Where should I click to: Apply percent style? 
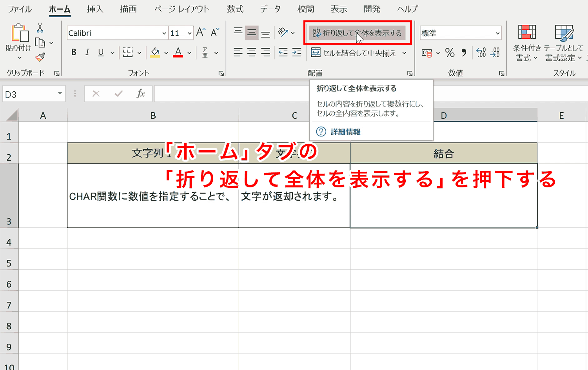450,53
